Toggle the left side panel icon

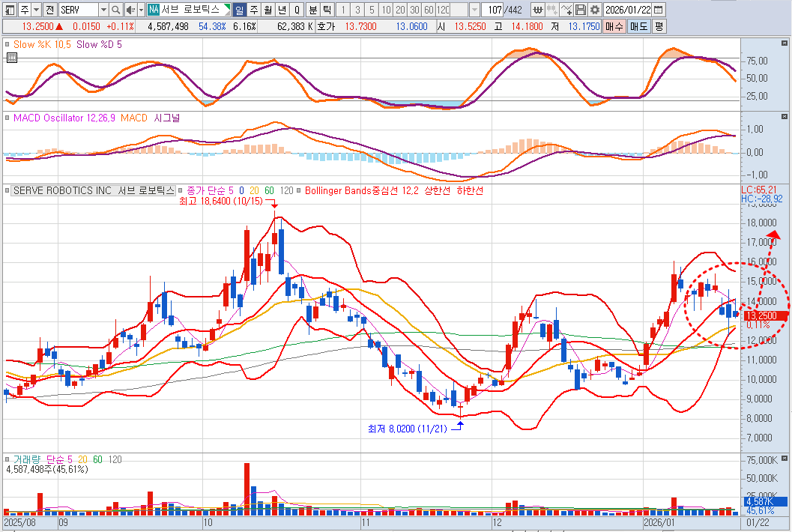(x=7, y=10)
